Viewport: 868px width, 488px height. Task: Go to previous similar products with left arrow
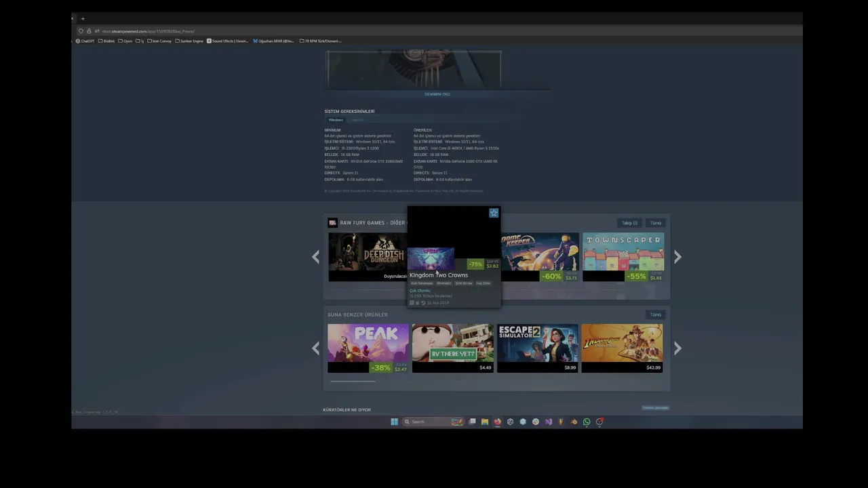click(x=315, y=348)
